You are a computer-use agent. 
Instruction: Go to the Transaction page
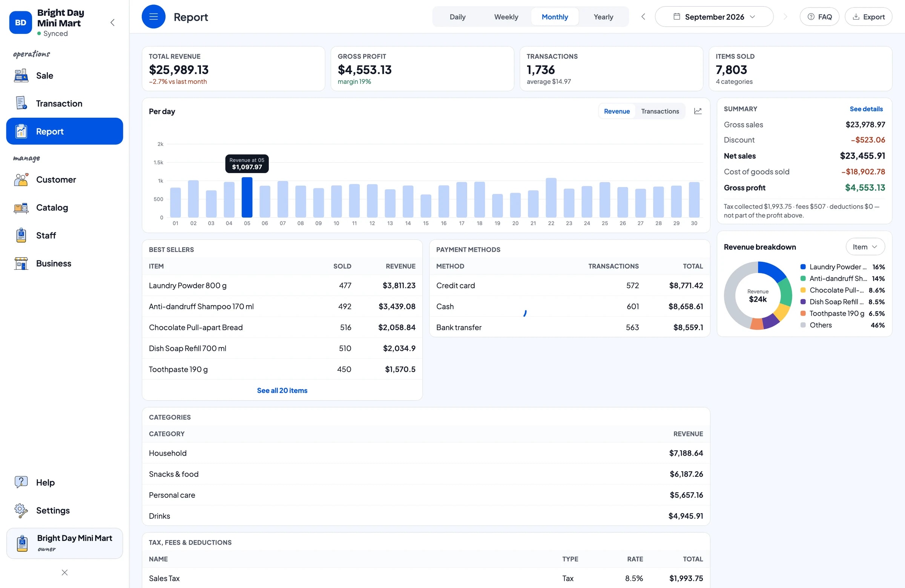point(64,103)
